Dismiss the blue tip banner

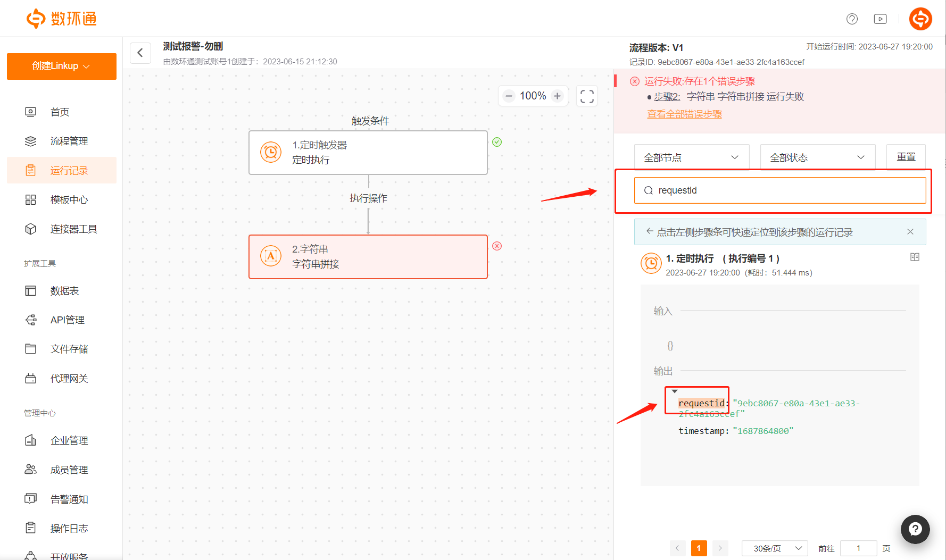pyautogui.click(x=910, y=232)
